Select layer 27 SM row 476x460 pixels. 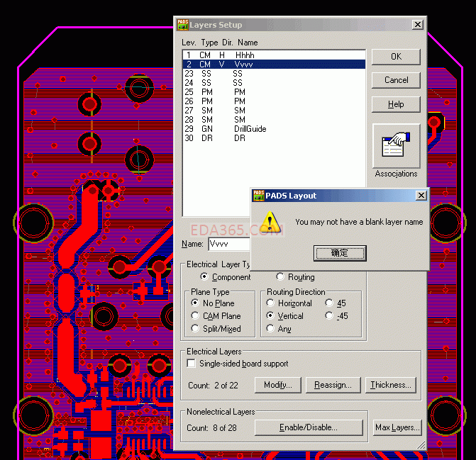click(x=274, y=111)
